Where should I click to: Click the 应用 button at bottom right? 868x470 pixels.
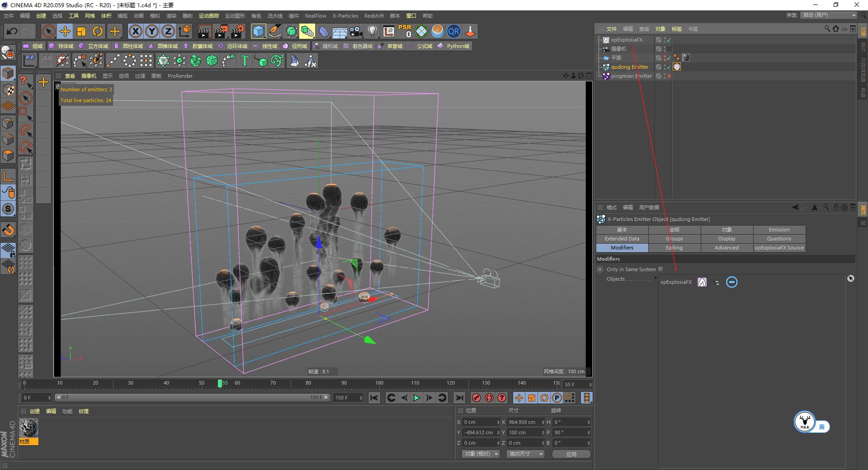coord(571,454)
